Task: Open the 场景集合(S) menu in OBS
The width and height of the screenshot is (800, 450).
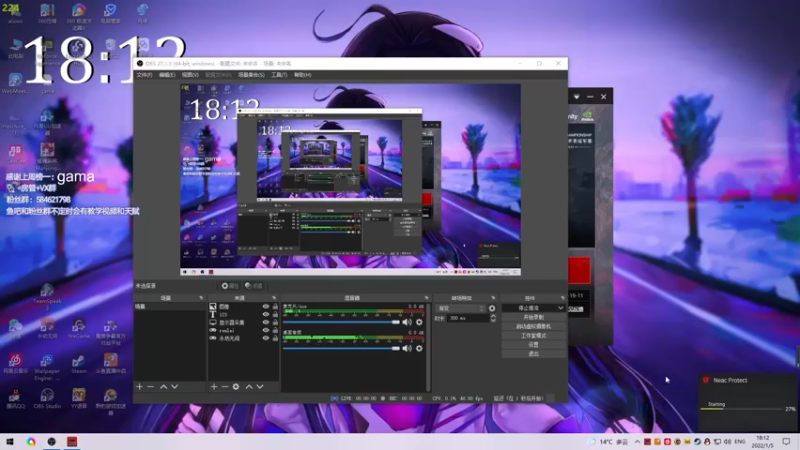Action: click(x=251, y=75)
